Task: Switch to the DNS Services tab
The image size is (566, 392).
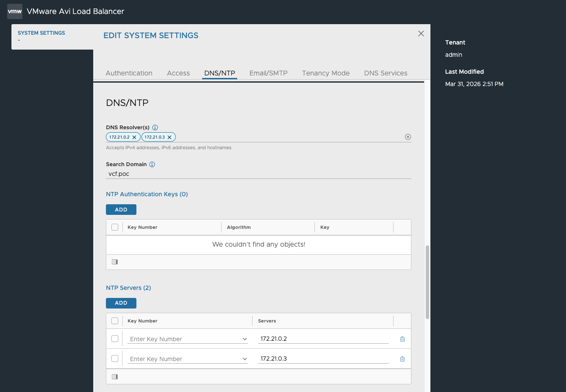Action: coord(386,73)
